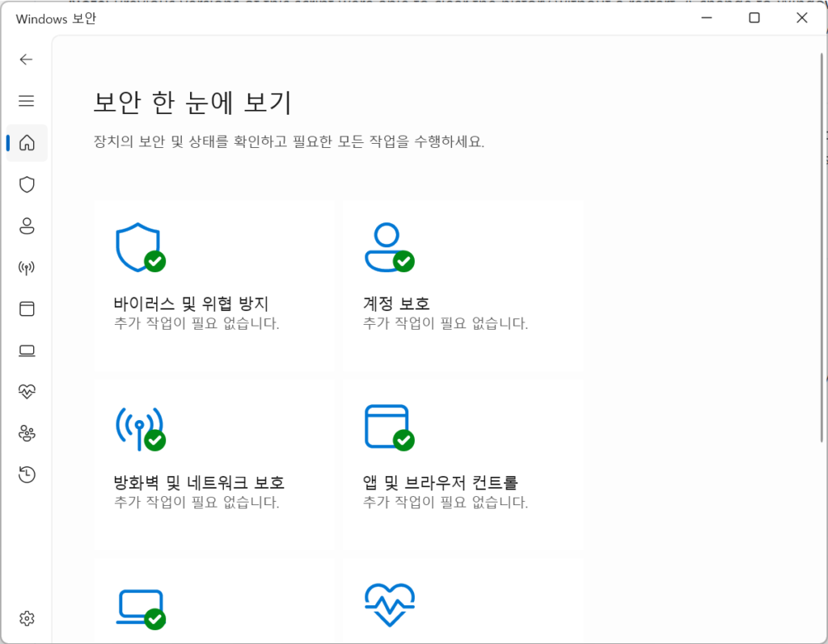Image resolution: width=828 pixels, height=644 pixels.
Task: Open app and browser control sidebar icon
Action: [27, 309]
